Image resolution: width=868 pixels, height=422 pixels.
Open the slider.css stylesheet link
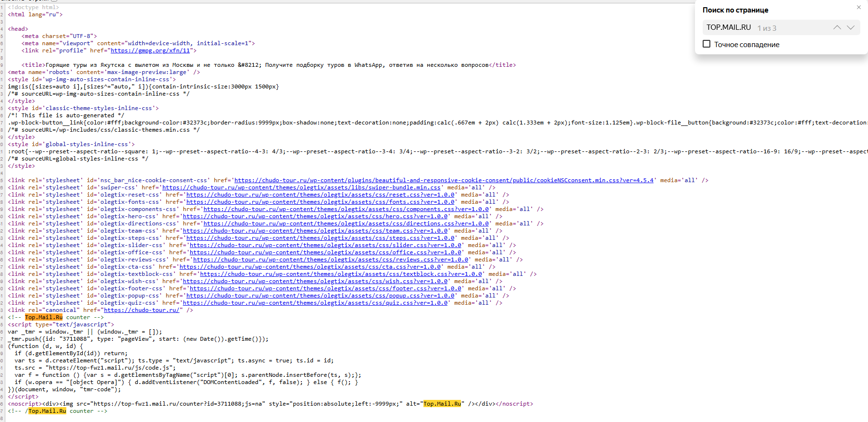[325, 245]
